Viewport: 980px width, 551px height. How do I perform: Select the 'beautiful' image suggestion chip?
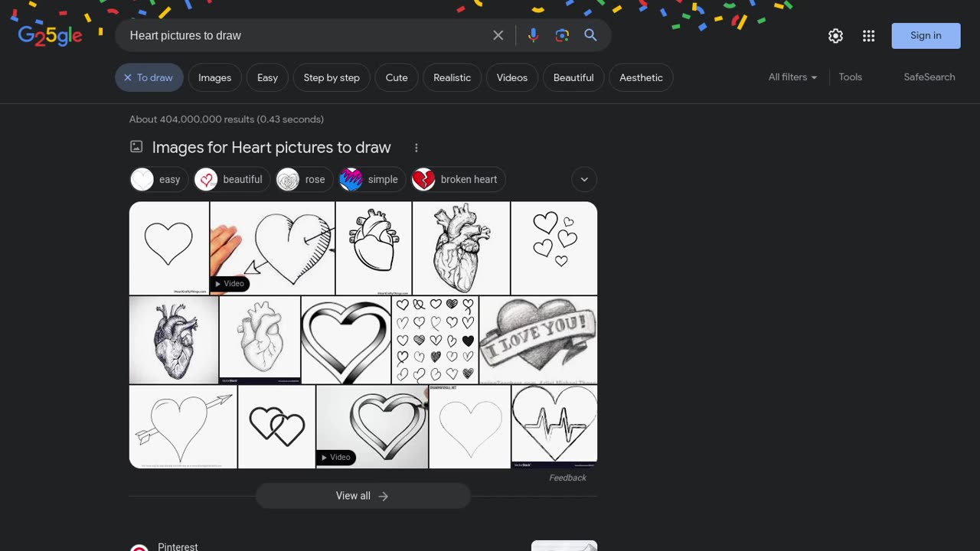coord(232,179)
